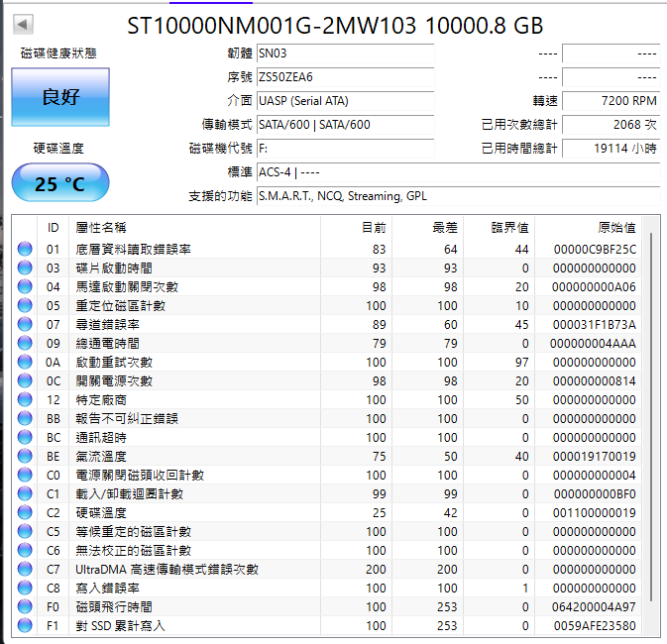Click the status orb for attribute C0
Screen dimensions: 667x644
[x=25, y=475]
